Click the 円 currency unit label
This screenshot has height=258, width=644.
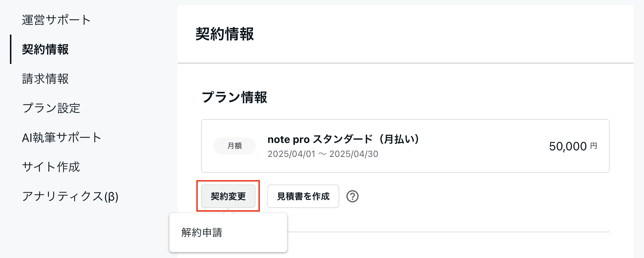pos(593,146)
